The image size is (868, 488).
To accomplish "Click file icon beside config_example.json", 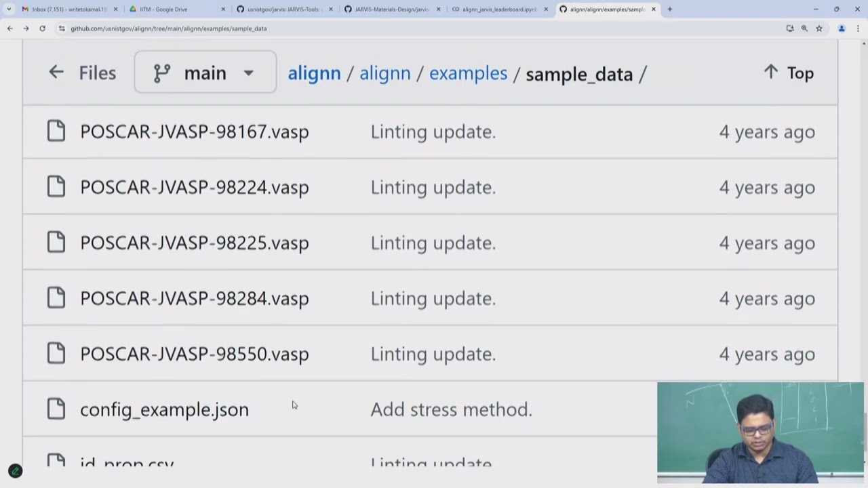I will point(56,409).
